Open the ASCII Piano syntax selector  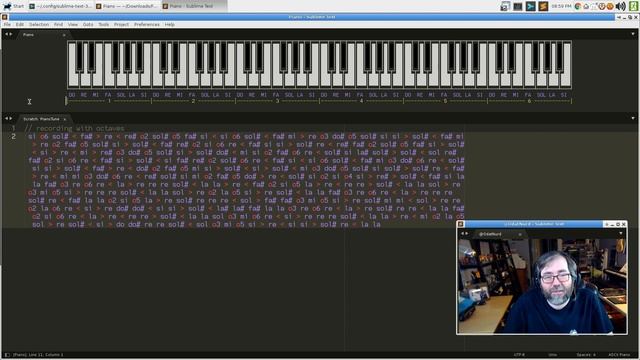pos(619,355)
